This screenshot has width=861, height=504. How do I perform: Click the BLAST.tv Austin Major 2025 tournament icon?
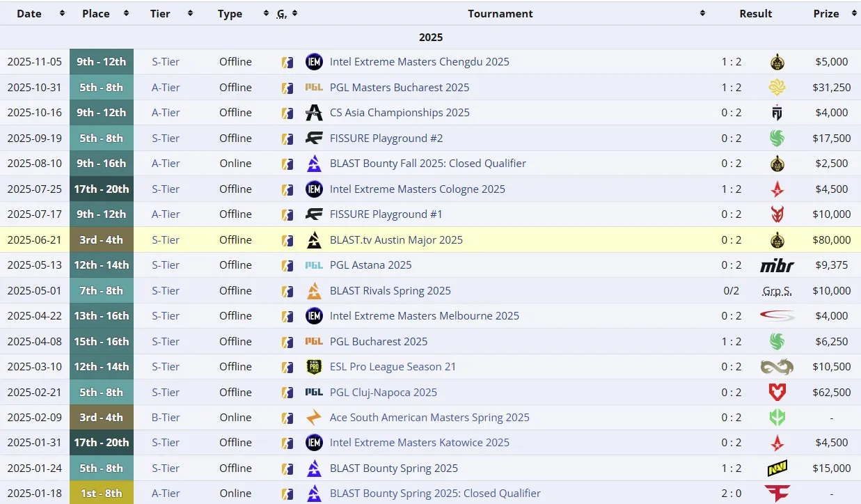[314, 240]
